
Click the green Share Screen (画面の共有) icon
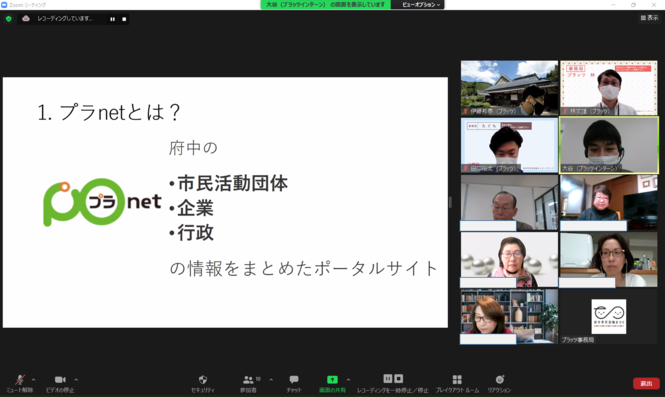[332, 380]
